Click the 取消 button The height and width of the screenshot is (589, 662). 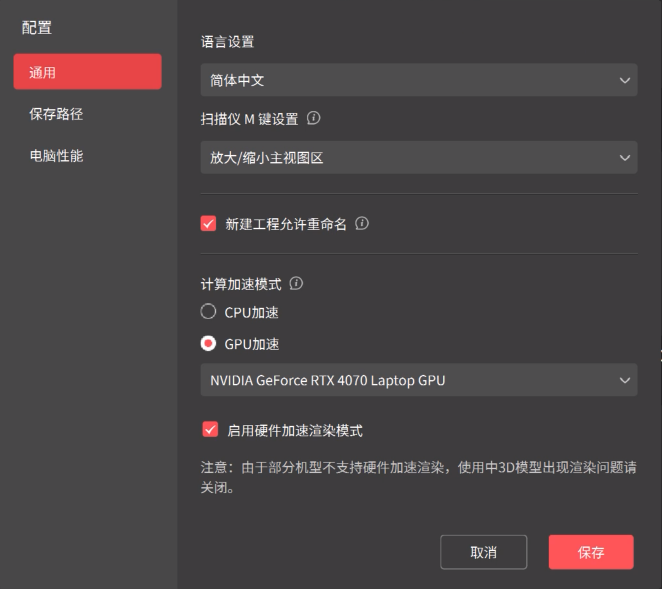pyautogui.click(x=483, y=552)
